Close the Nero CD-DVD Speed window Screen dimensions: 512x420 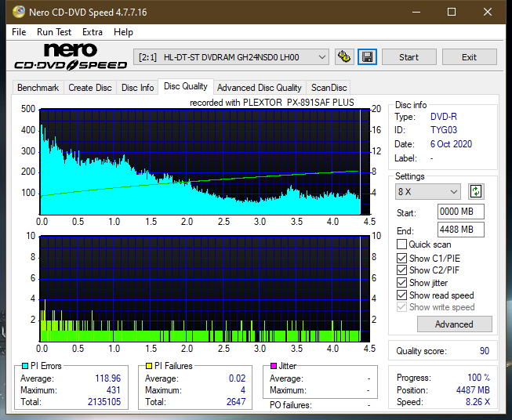coord(488,12)
